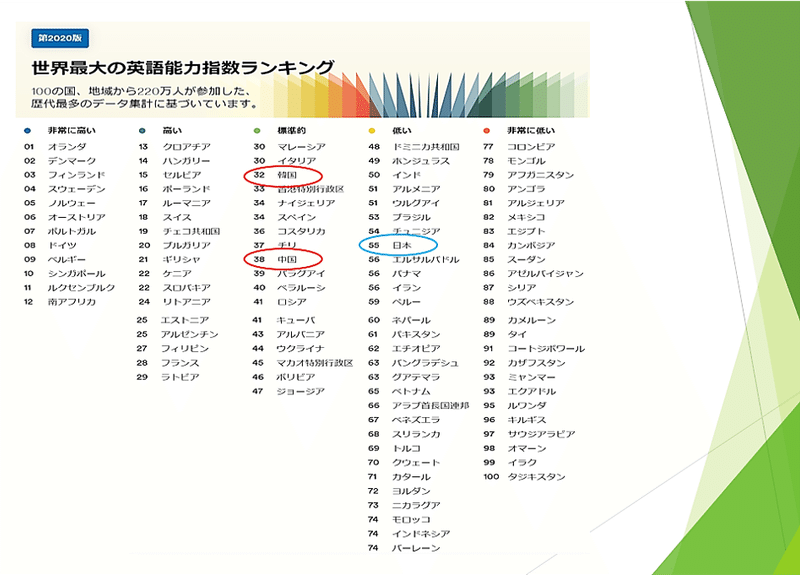Select the マレーシア row
The image size is (800, 575).
[290, 147]
